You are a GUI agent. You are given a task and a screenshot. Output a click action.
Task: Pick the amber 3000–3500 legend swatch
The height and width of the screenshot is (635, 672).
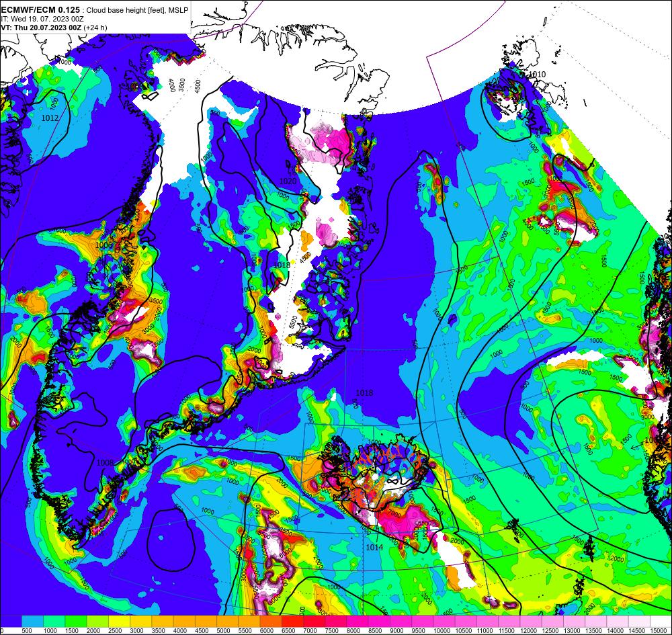click(141, 621)
